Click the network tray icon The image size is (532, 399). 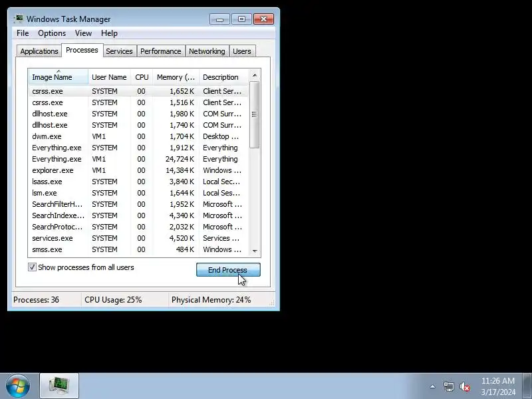(x=448, y=386)
